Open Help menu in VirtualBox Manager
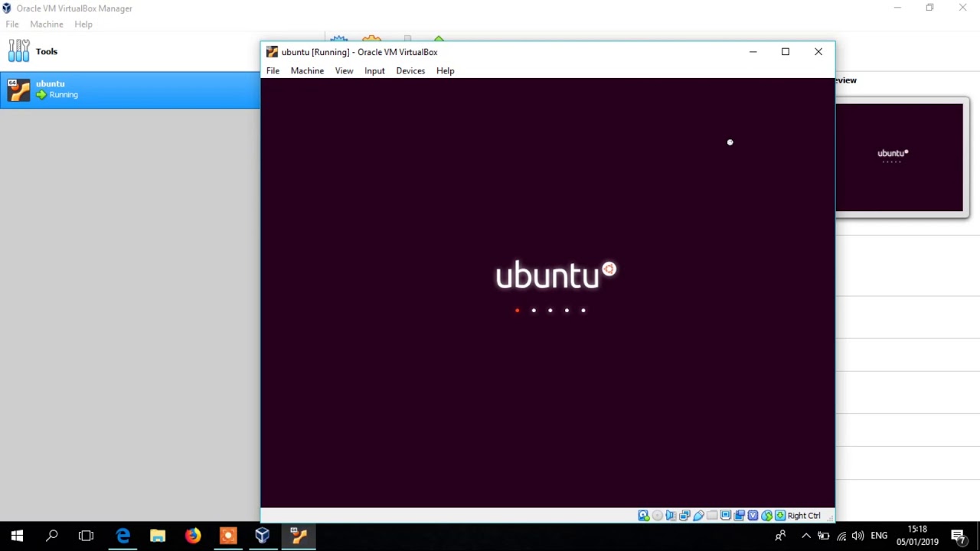The width and height of the screenshot is (980, 551). 83,24
